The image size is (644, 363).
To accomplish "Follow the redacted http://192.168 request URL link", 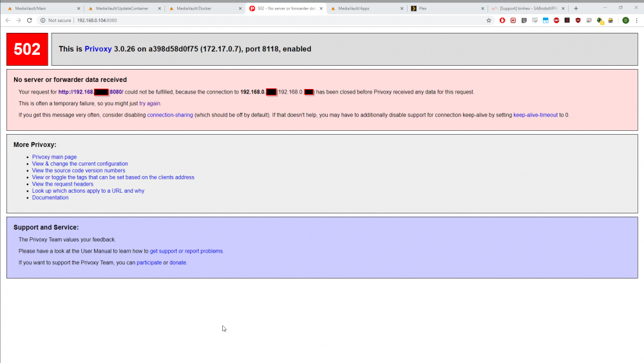I will point(91,92).
